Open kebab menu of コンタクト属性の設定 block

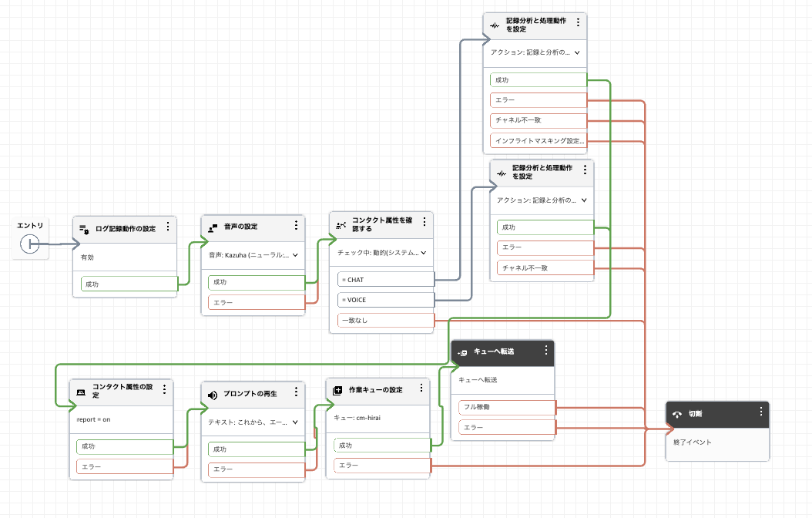click(x=165, y=389)
